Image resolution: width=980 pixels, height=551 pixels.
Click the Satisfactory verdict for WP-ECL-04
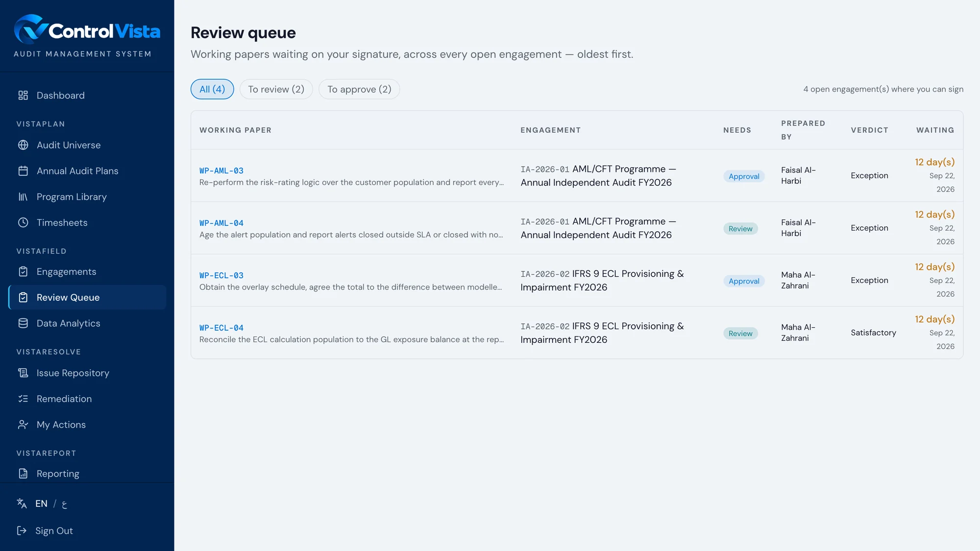(873, 333)
